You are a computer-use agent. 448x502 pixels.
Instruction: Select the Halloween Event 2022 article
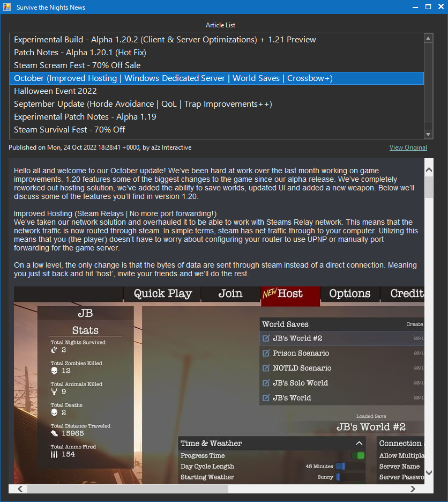pos(55,91)
